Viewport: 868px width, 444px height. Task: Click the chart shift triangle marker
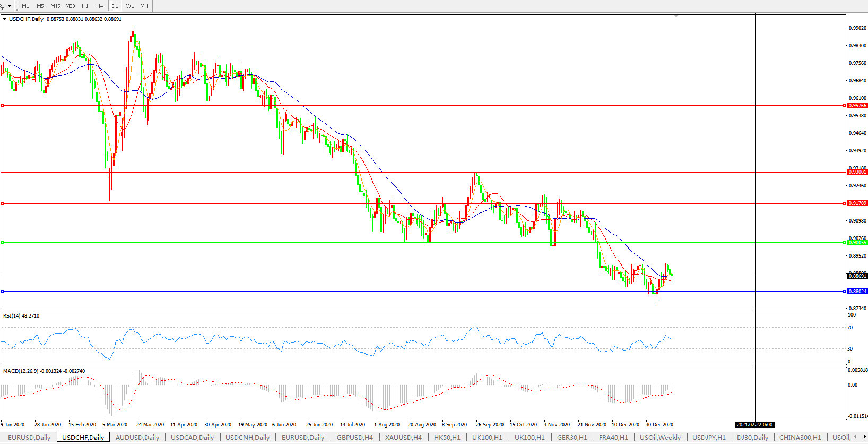pyautogui.click(x=676, y=16)
